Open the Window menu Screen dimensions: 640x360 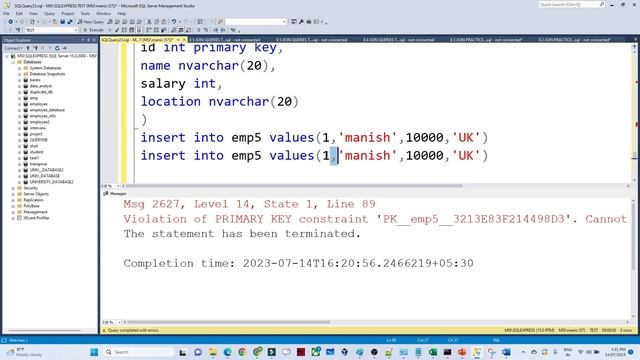pyautogui.click(x=103, y=13)
